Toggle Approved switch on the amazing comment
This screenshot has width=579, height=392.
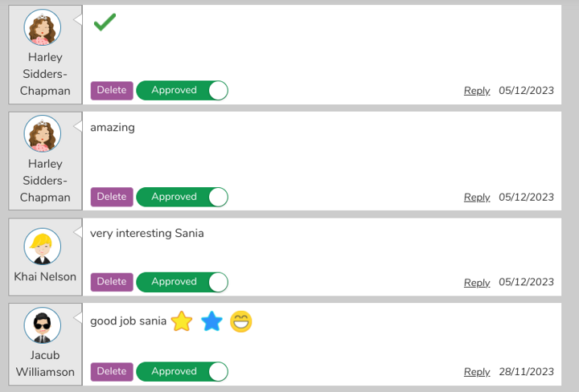point(182,197)
